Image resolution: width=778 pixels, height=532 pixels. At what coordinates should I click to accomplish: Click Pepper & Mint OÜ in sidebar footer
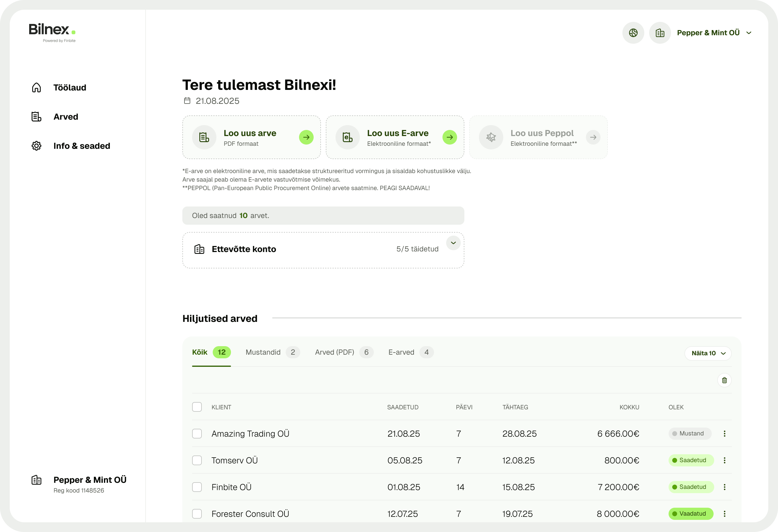pyautogui.click(x=90, y=480)
